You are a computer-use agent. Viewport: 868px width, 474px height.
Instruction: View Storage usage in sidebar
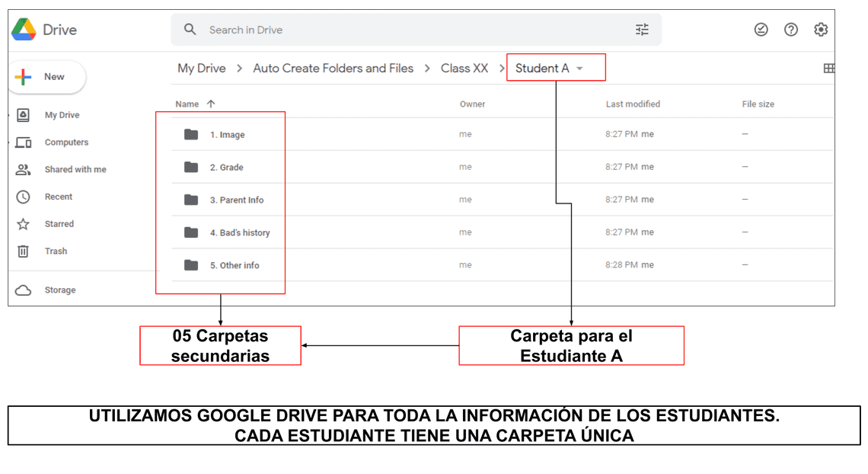(x=59, y=290)
